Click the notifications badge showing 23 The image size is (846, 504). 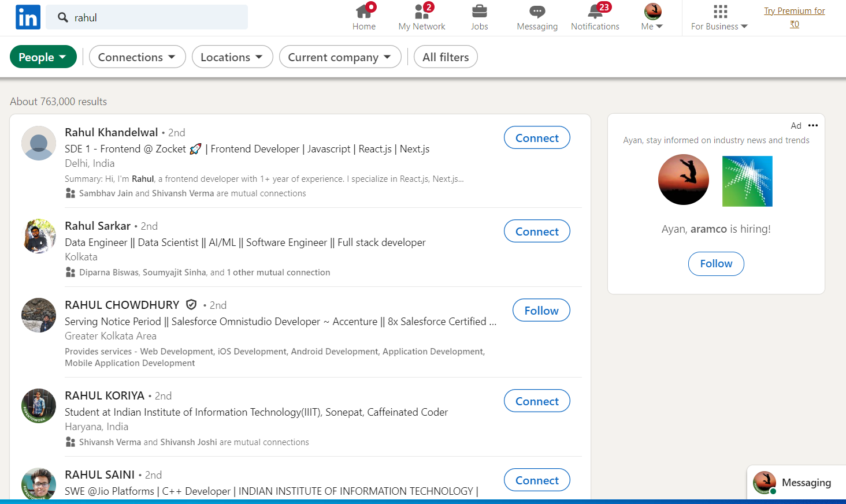point(604,7)
